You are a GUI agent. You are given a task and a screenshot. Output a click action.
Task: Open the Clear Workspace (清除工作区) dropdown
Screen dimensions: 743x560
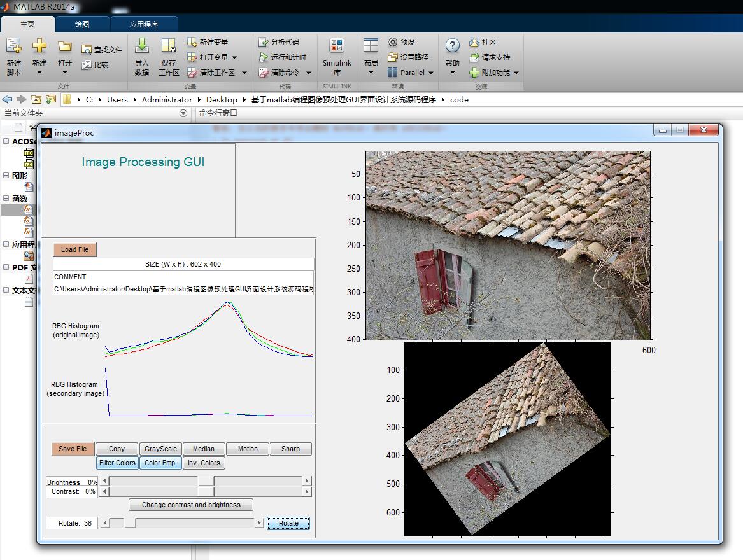pyautogui.click(x=244, y=73)
